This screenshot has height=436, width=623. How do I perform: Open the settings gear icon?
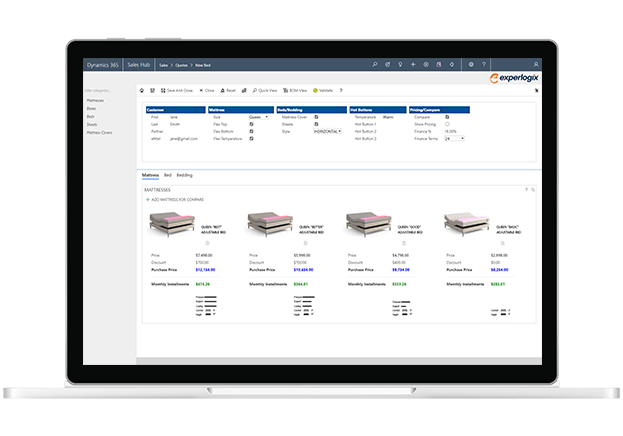click(x=471, y=64)
